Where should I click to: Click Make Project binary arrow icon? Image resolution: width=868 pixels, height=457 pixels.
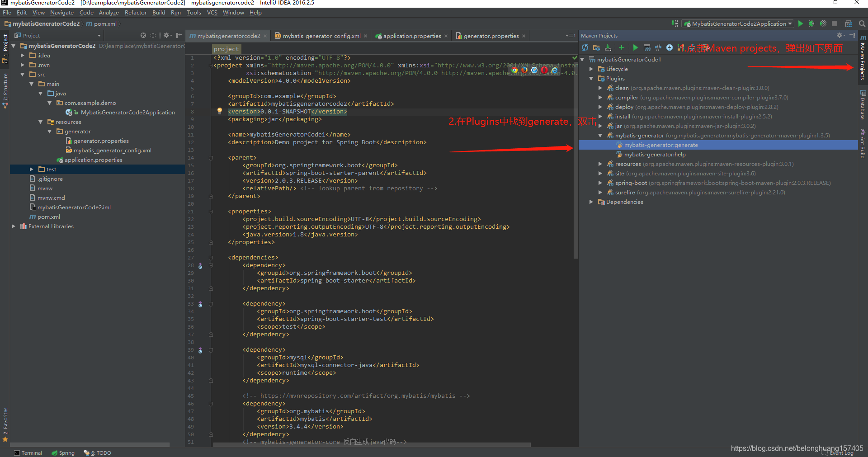[x=675, y=24]
